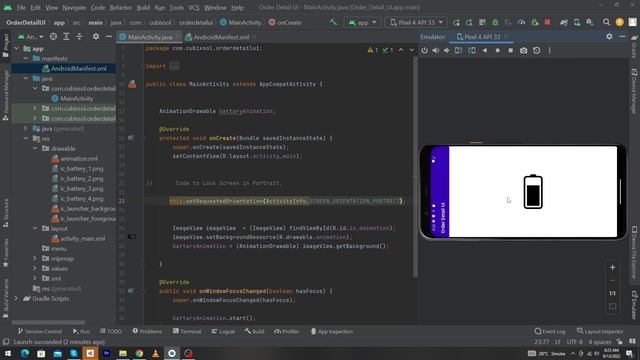Open the app run configuration dropdown
Viewport: 640px width, 360px height.
click(362, 22)
